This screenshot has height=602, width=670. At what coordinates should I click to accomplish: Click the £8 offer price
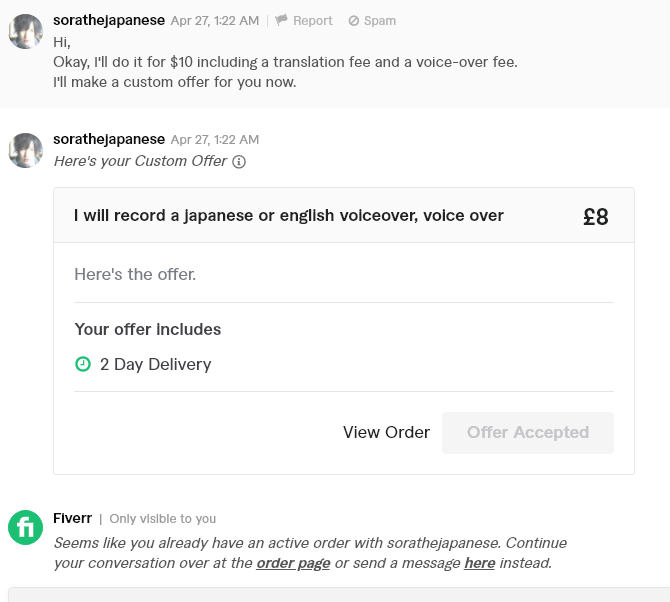click(x=596, y=217)
